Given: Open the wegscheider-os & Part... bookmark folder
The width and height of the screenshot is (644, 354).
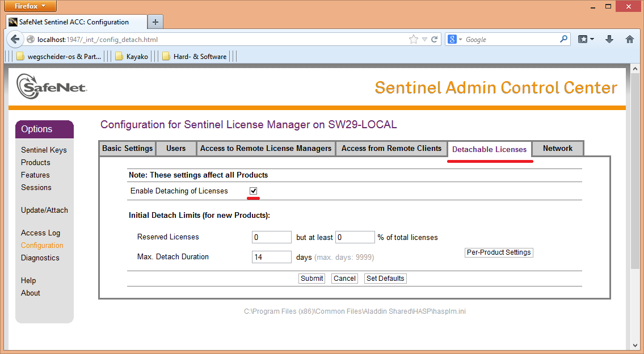Looking at the screenshot, I should [59, 57].
